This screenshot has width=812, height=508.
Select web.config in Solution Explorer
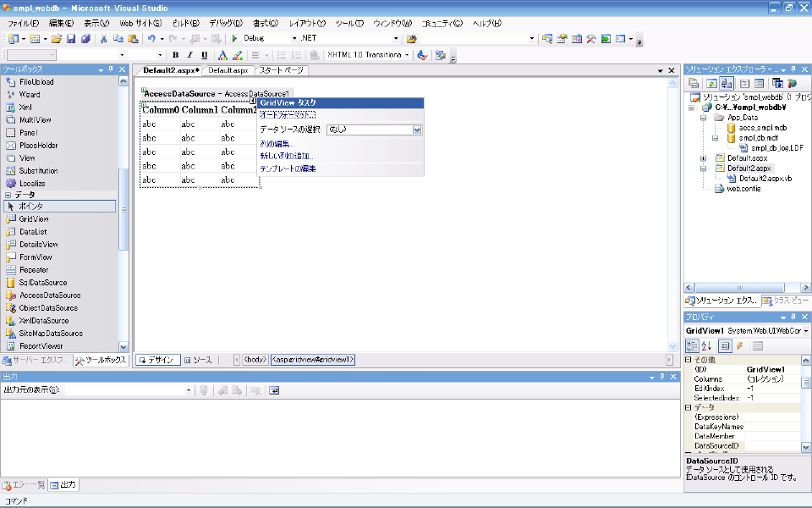click(x=743, y=189)
